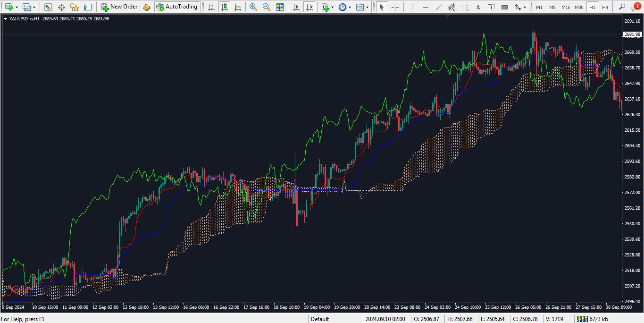The width and height of the screenshot is (644, 323).
Task: Click the New Order button
Action: tap(119, 7)
